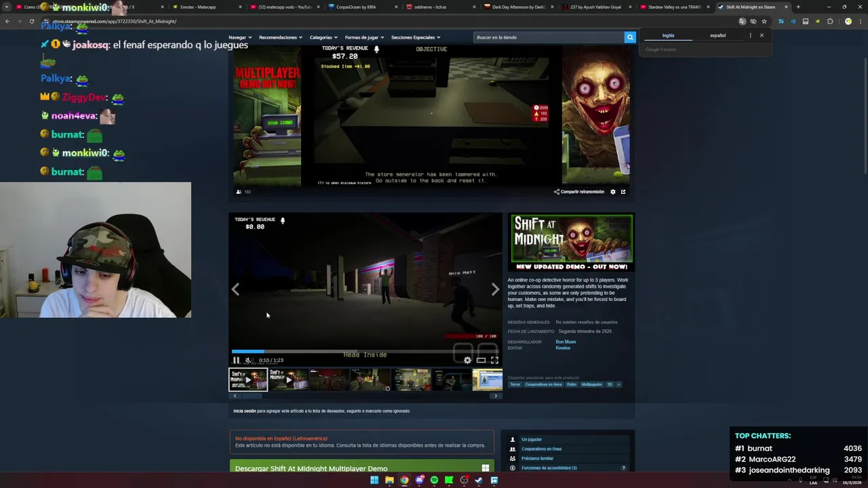The image size is (868, 488).
Task: Expand the Secciones Especiales menu
Action: pyautogui.click(x=416, y=37)
